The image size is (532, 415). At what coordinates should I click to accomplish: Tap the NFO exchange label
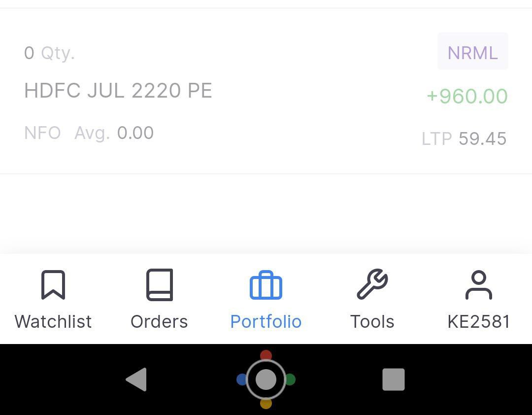point(42,133)
